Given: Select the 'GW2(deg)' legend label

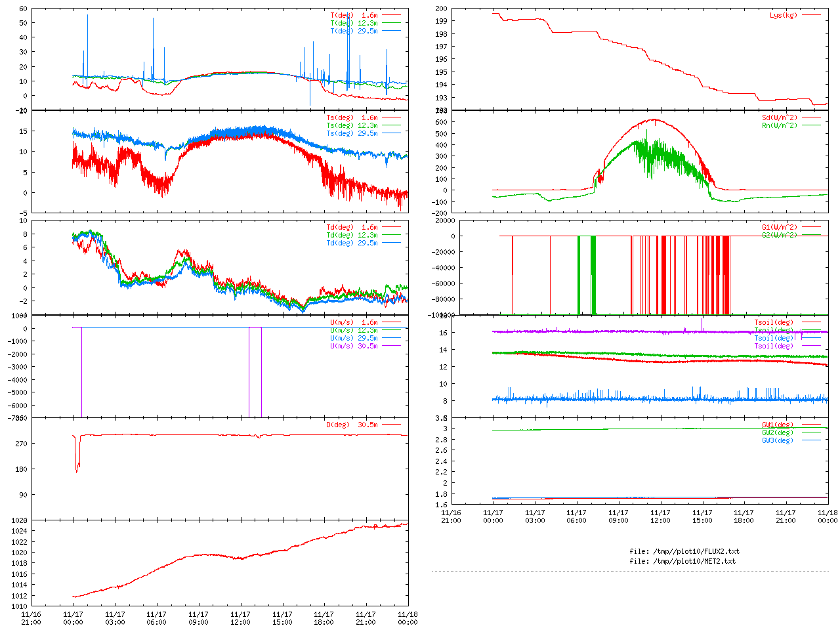Looking at the screenshot, I should 778,433.
